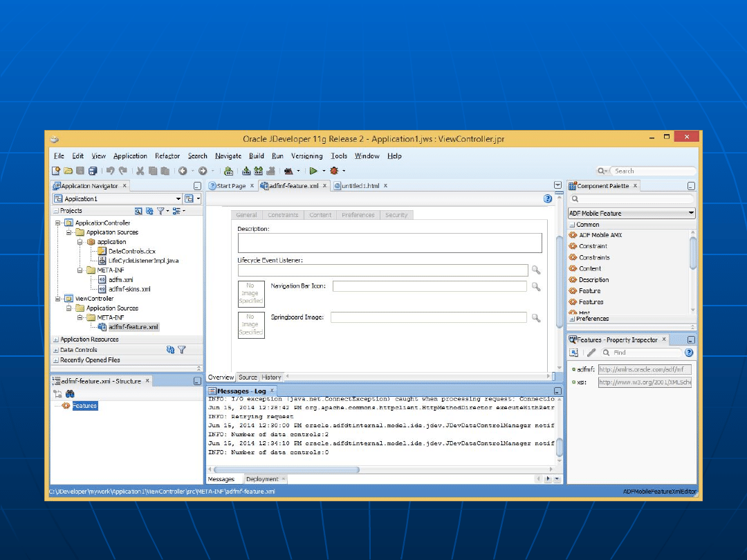The height and width of the screenshot is (560, 747).
Task: Minimize the Messages Log panel
Action: click(x=557, y=391)
